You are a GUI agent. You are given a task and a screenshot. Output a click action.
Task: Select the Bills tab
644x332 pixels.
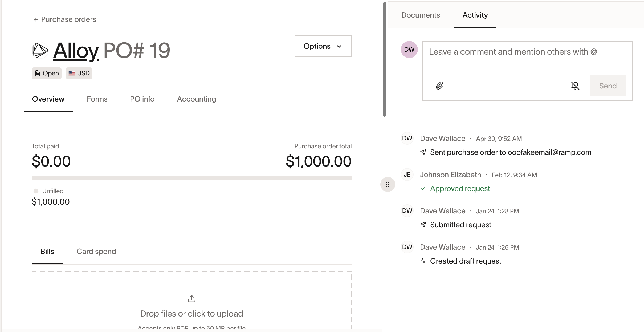(x=47, y=252)
